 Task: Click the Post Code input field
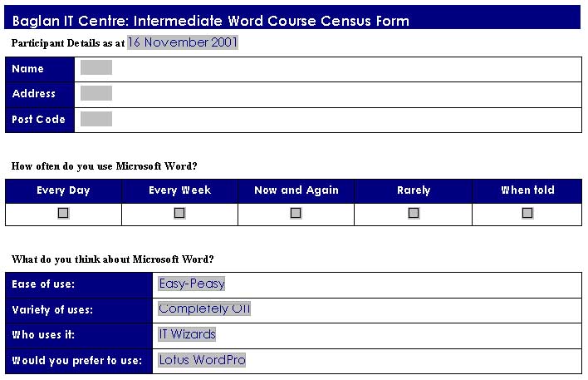[96, 119]
